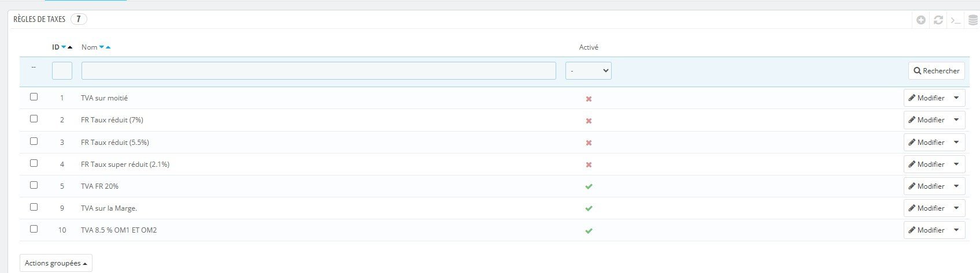This screenshot has height=273, width=980.
Task: Click the add new tax rule plus icon
Action: tap(921, 20)
